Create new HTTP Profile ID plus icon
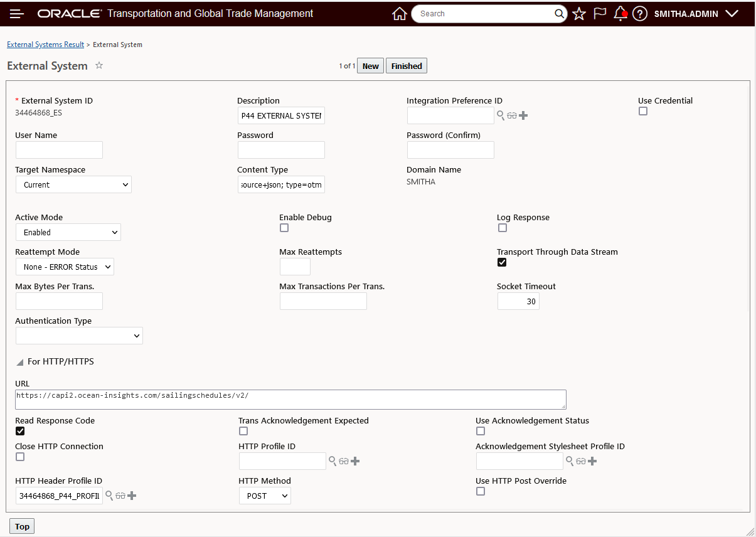Viewport: 756px width, 537px height. (355, 461)
